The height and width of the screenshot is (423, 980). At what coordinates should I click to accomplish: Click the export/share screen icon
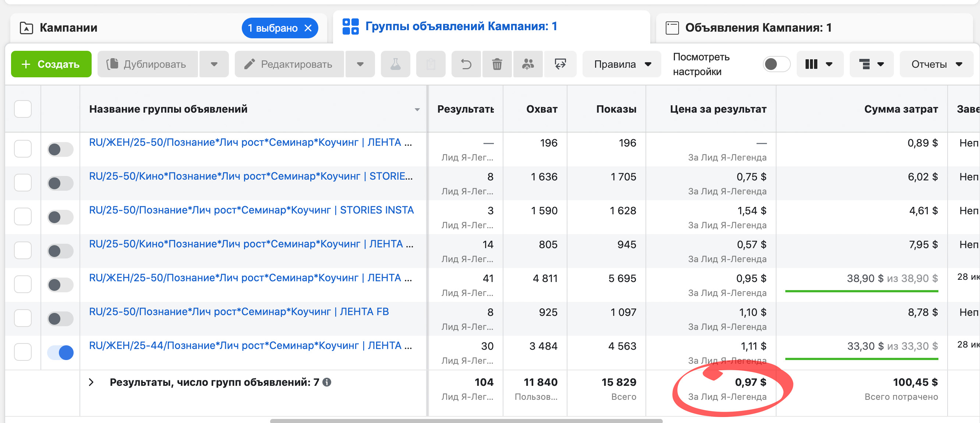click(560, 64)
